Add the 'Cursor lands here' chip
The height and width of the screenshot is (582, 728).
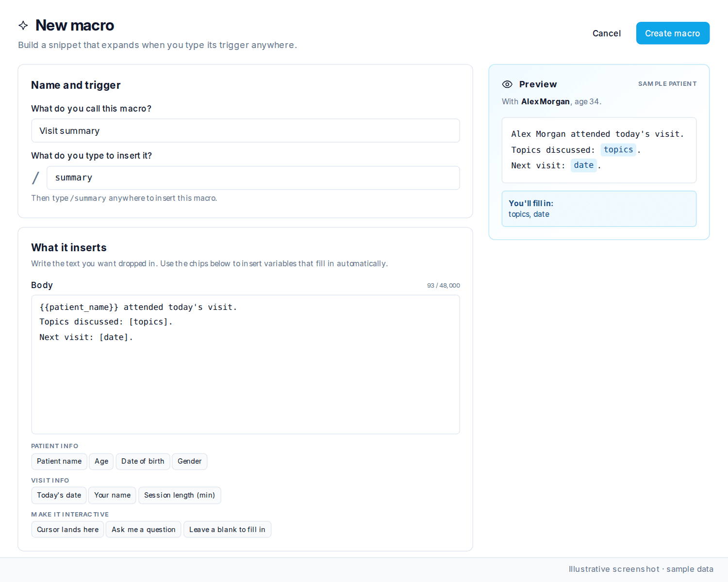coord(68,530)
